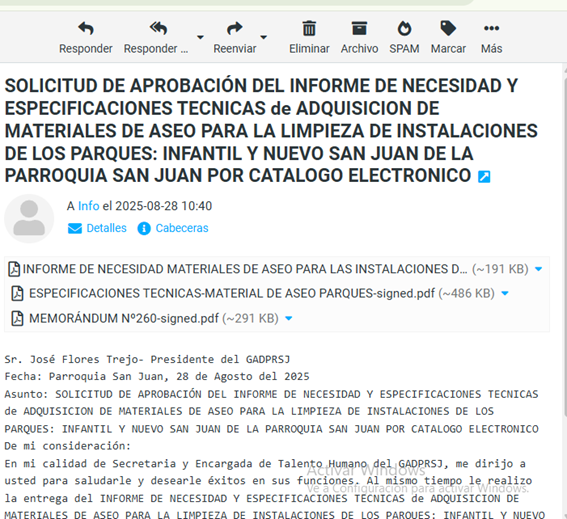Expand the Reenviar options dropdown arrow

pyautogui.click(x=264, y=37)
